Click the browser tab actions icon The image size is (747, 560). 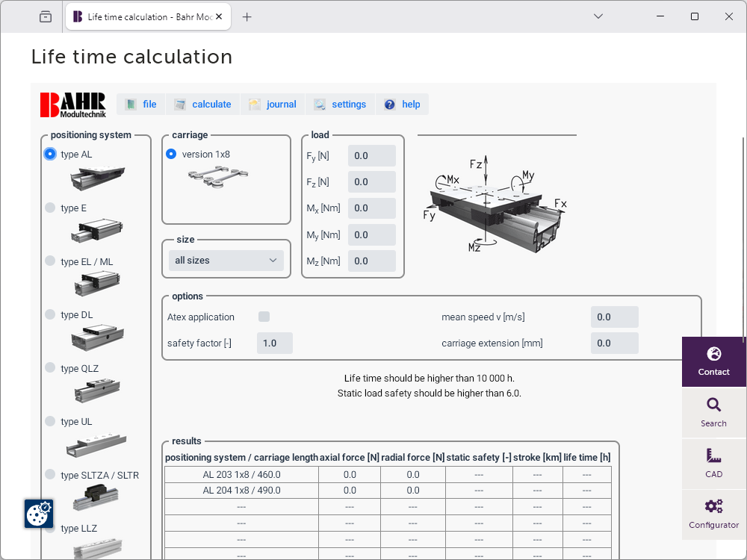coord(46,16)
